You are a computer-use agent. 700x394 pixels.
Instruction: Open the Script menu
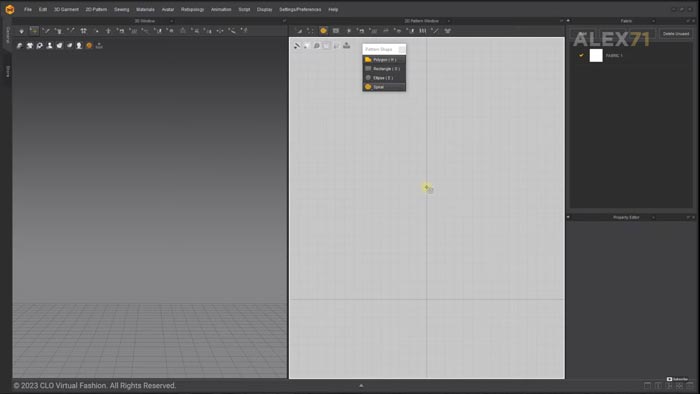click(x=244, y=9)
